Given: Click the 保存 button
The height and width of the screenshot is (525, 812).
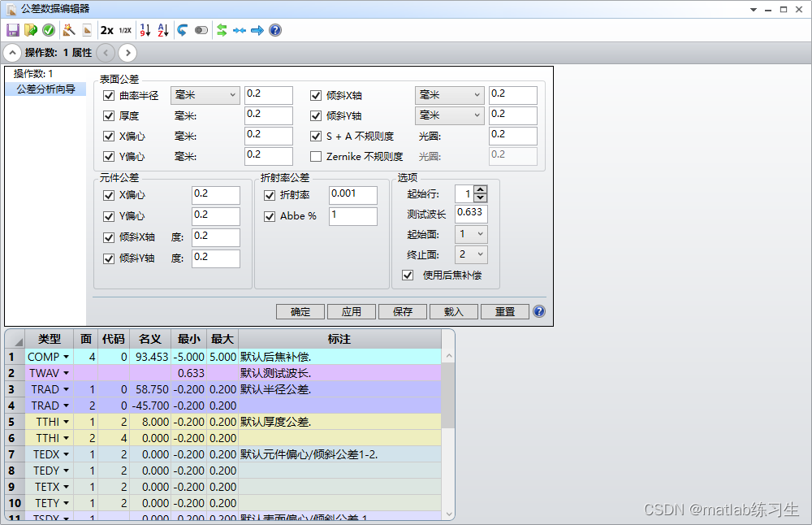Looking at the screenshot, I should (403, 311).
